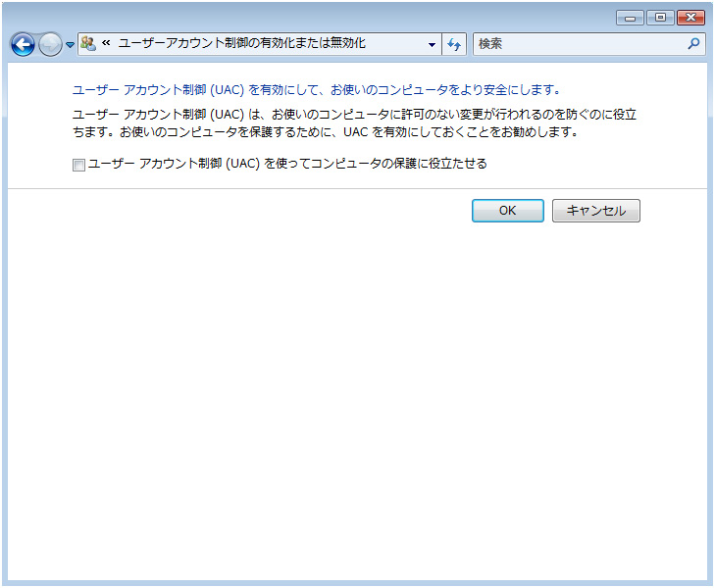Click the キャンセル button

(596, 211)
